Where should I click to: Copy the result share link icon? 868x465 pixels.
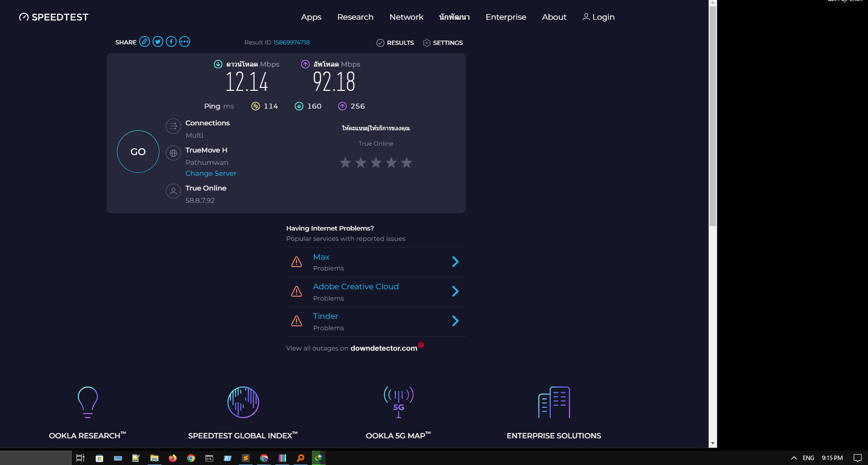click(x=145, y=41)
